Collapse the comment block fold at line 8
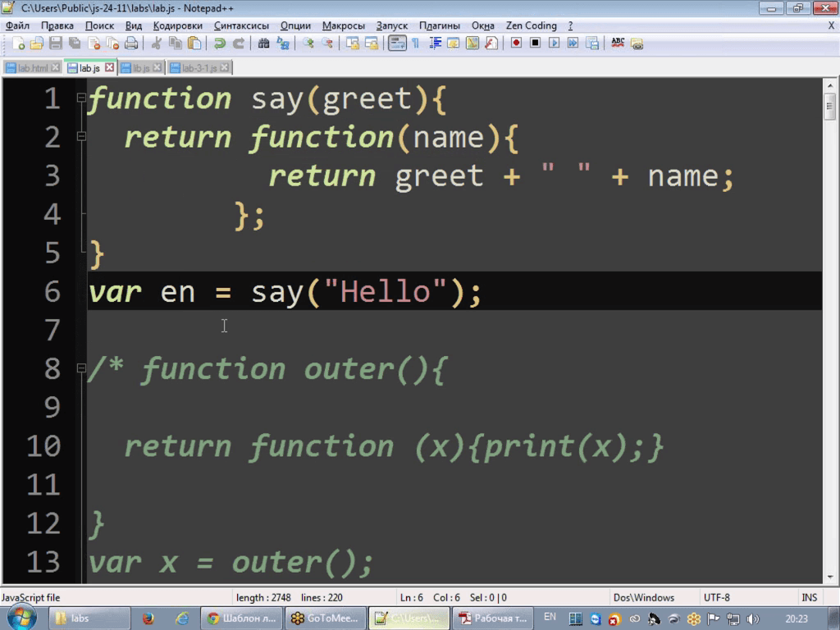 [x=81, y=368]
